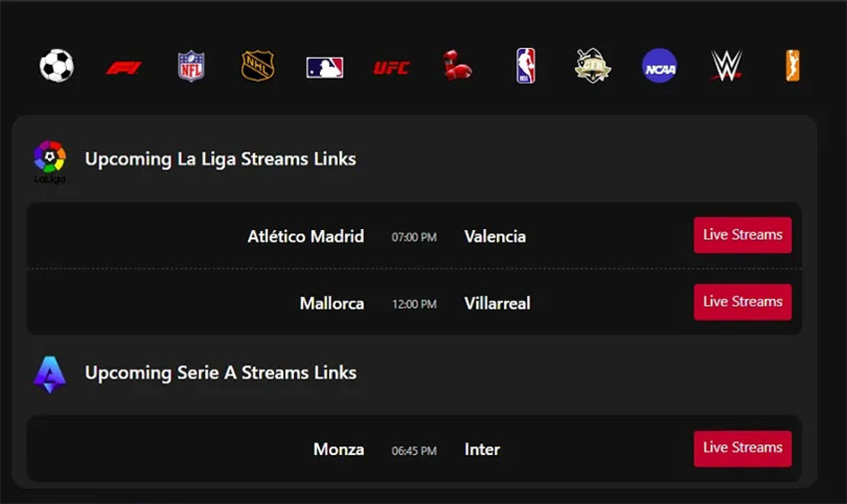Open the soccer ball sport category
Screen dimensions: 847x504
57,66
